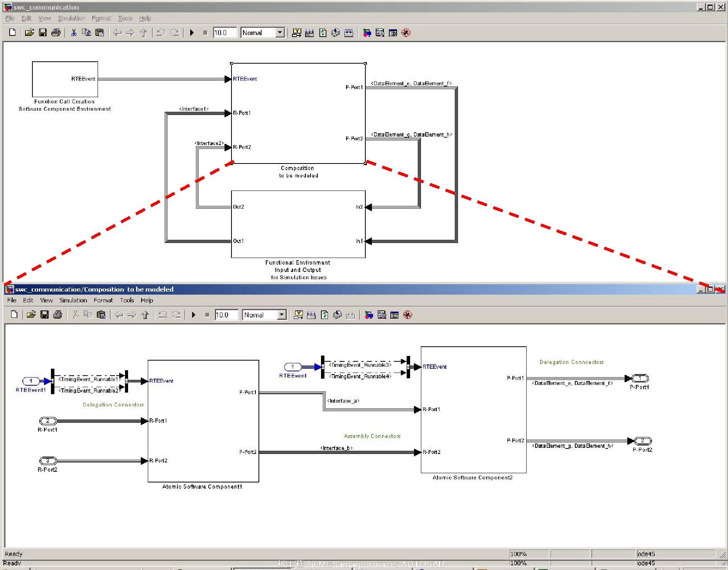Open the Format menu
728x570 pixels.
coord(101,18)
